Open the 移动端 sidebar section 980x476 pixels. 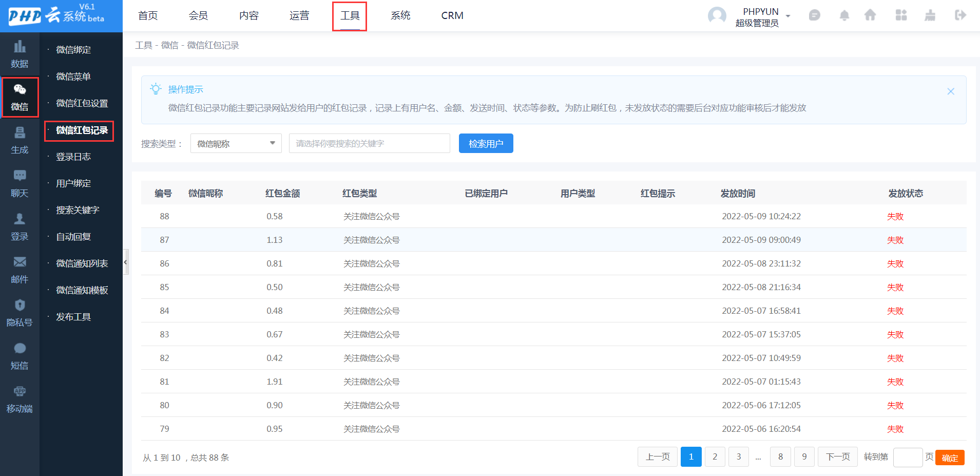click(x=20, y=399)
